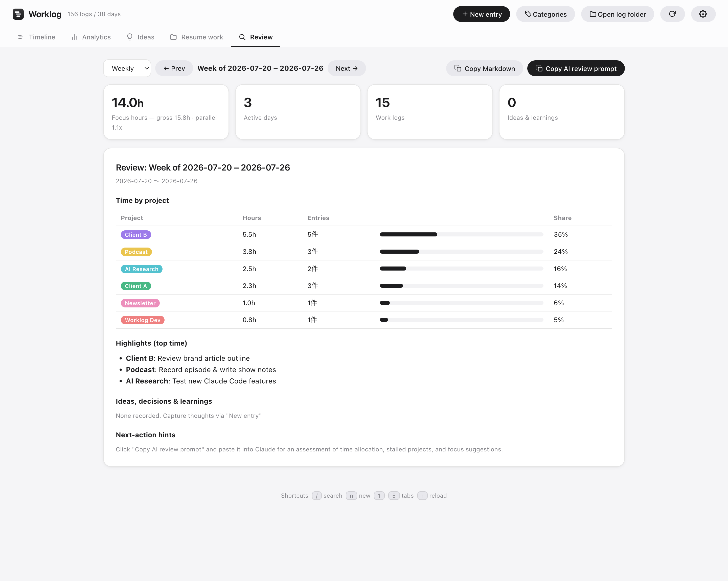
Task: Click the Client B share progress bar
Action: 461,234
